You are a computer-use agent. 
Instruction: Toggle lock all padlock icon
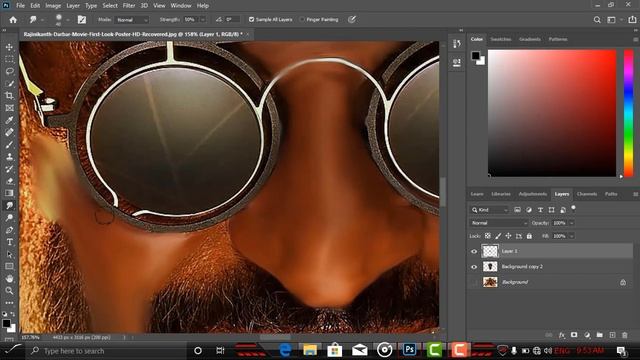pyautogui.click(x=529, y=236)
